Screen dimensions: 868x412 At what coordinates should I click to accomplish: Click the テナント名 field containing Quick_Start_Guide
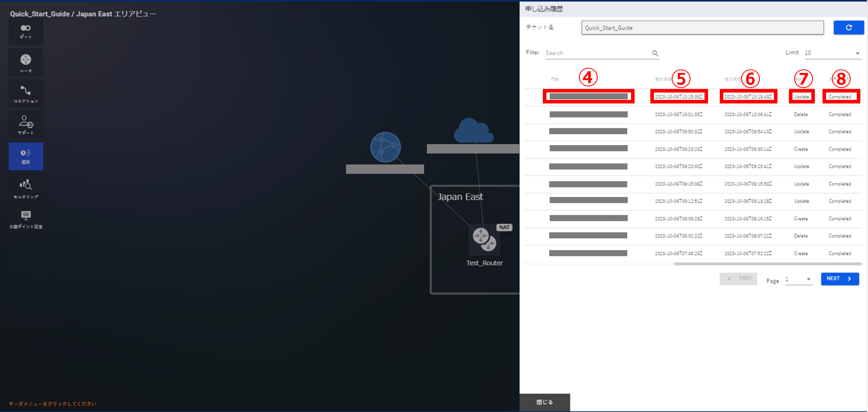[x=702, y=28]
